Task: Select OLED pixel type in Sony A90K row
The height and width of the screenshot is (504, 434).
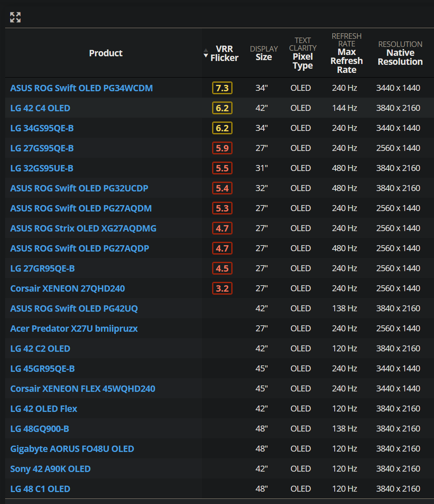Action: coord(301,469)
